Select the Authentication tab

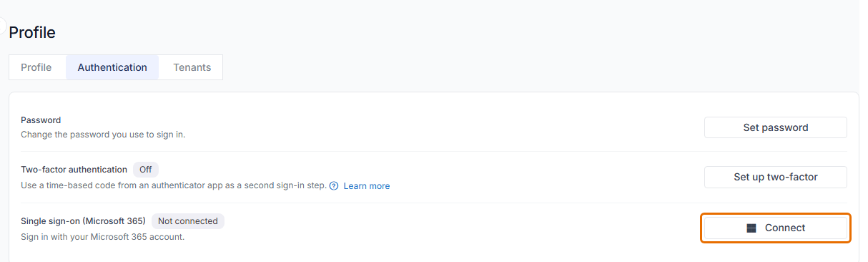(112, 67)
